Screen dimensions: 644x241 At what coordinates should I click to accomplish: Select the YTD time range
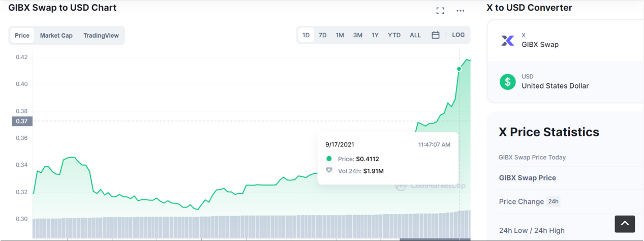[x=394, y=35]
